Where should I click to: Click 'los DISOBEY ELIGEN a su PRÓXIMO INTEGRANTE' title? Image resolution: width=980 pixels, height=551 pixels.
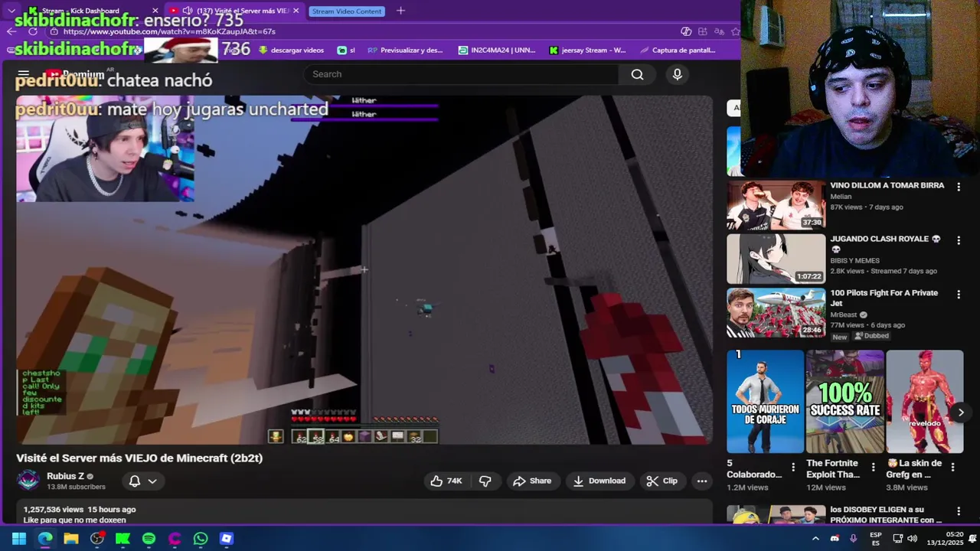point(886,514)
